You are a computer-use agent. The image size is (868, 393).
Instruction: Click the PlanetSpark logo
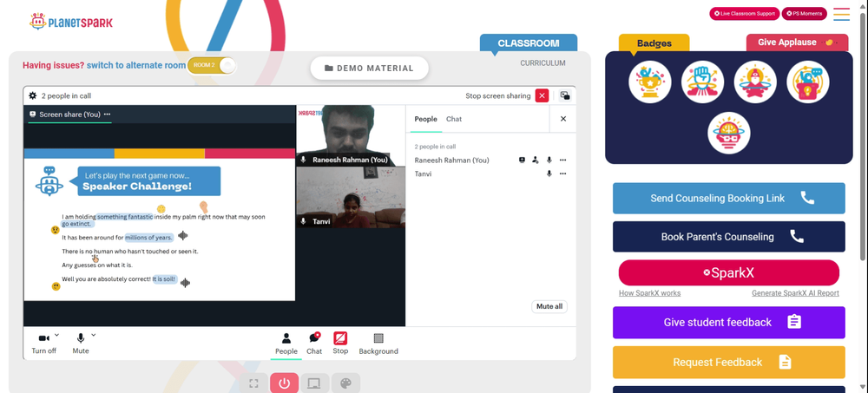click(71, 23)
